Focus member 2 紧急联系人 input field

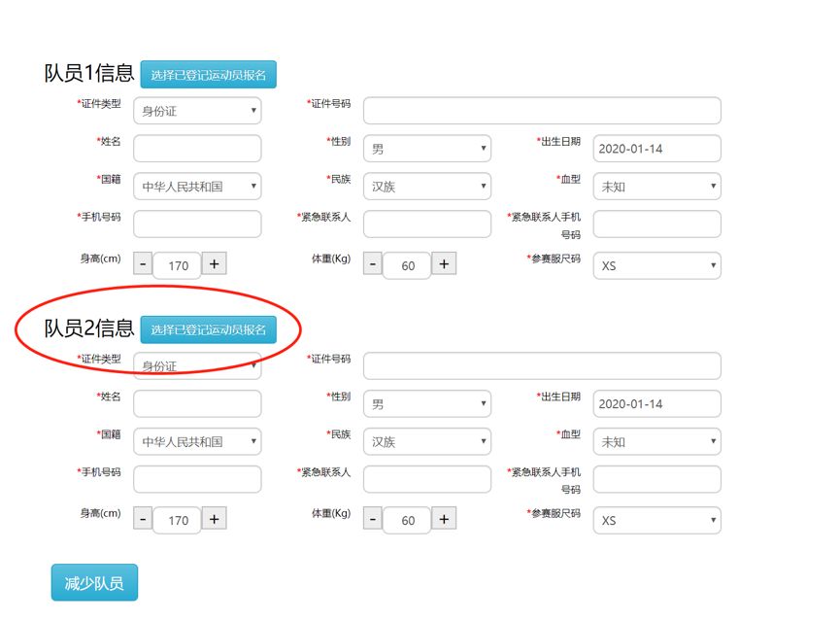[427, 479]
